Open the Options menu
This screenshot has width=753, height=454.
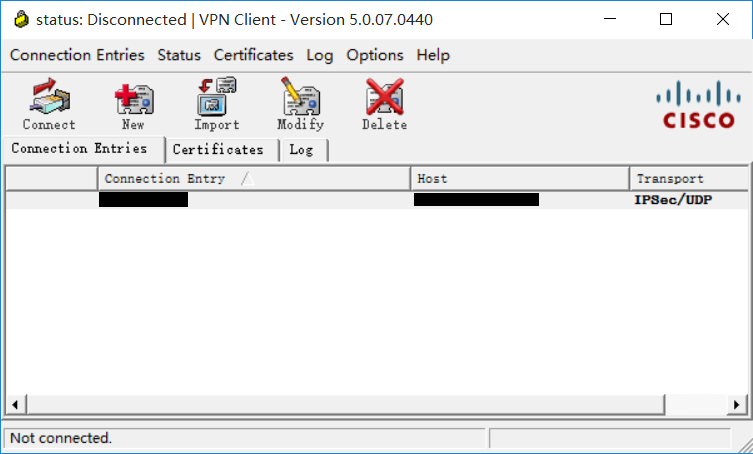(x=375, y=55)
